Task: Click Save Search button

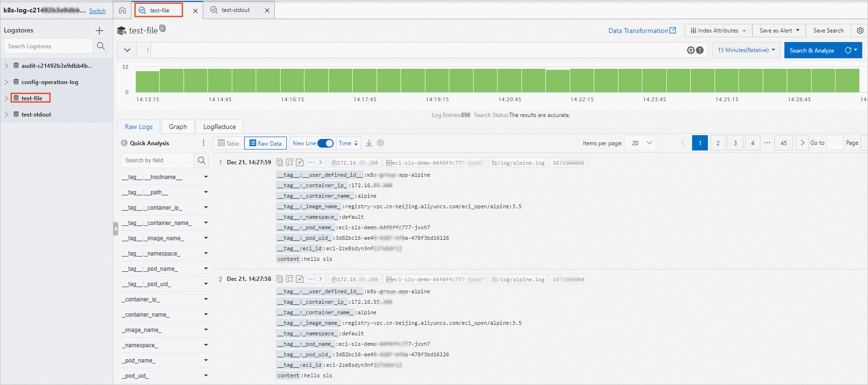Action: (x=828, y=31)
